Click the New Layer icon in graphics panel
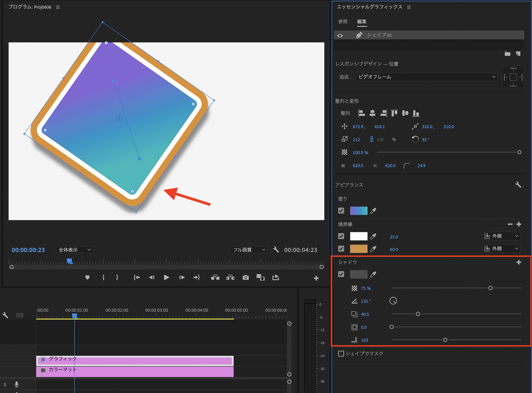Image resolution: width=532 pixels, height=393 pixels. 518,54
